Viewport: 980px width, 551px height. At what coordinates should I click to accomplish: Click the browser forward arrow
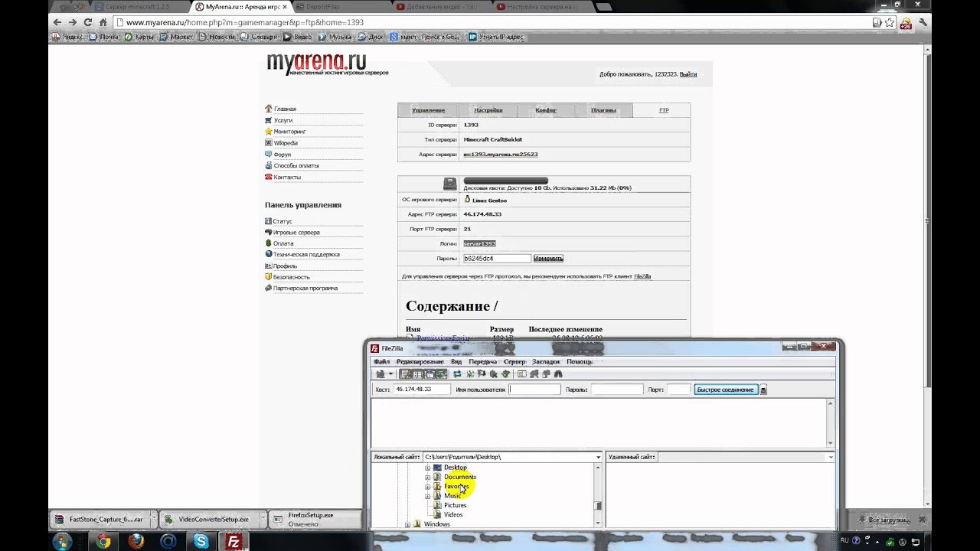point(72,22)
